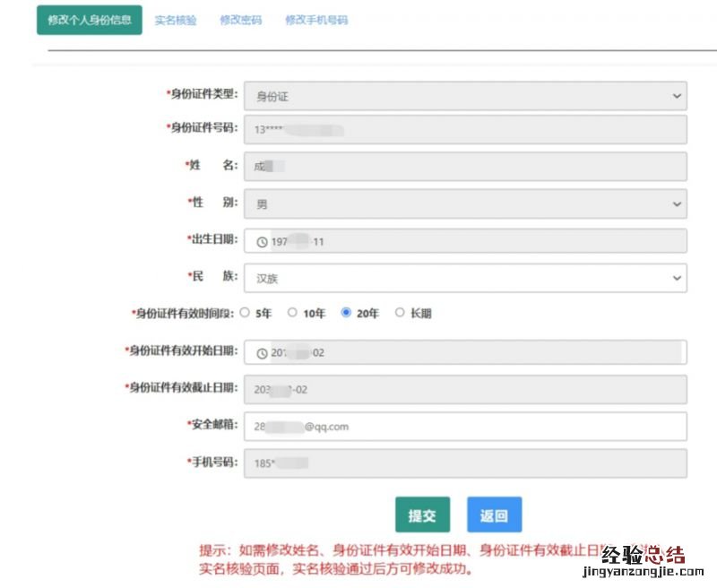717x588 pixels.
Task: Click the 身份证件号码 input field
Action: [x=465, y=129]
